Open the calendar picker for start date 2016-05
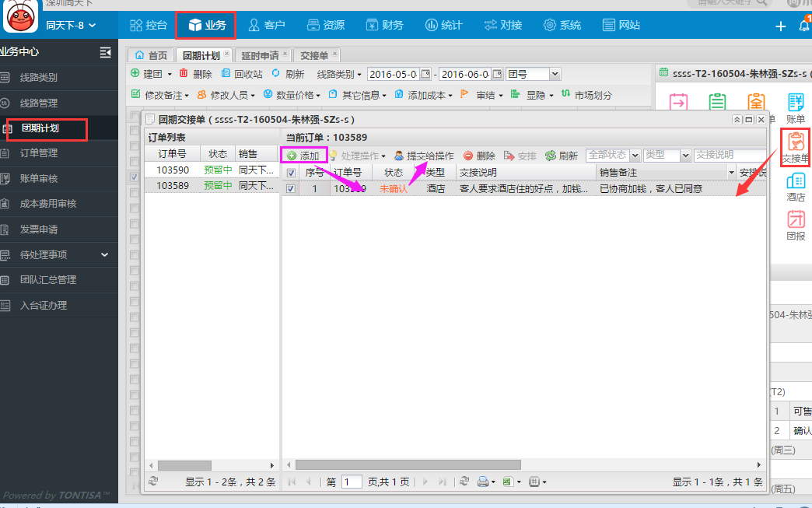 pos(425,74)
